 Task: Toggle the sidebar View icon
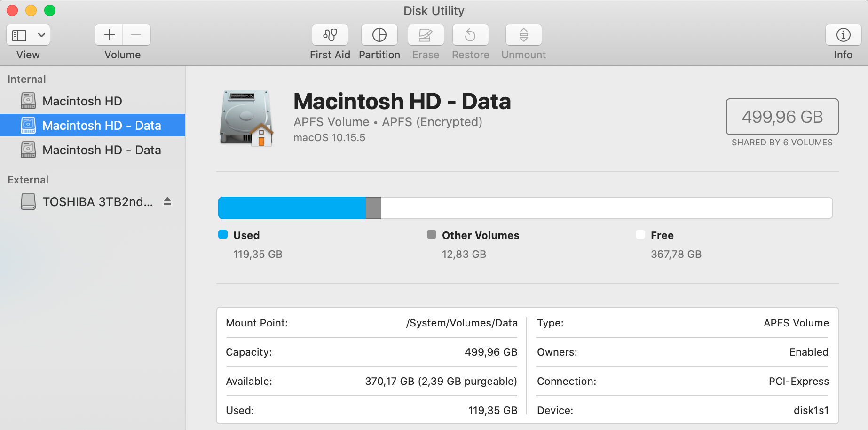(x=19, y=35)
